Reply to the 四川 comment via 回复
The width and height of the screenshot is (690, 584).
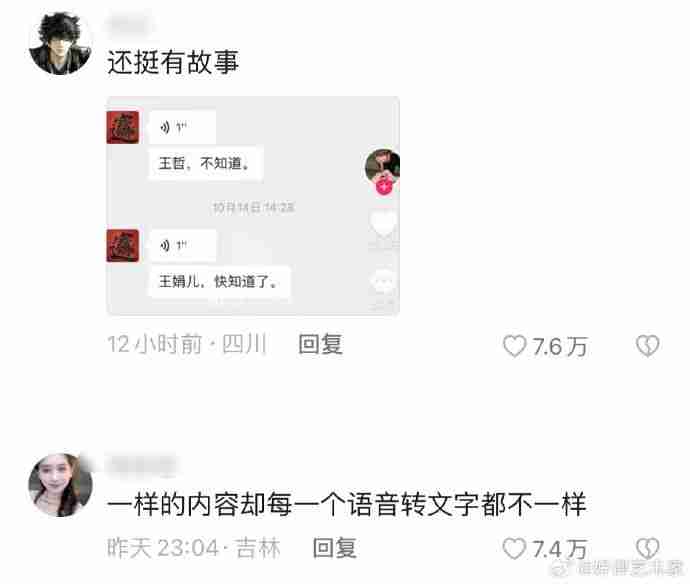(x=320, y=344)
